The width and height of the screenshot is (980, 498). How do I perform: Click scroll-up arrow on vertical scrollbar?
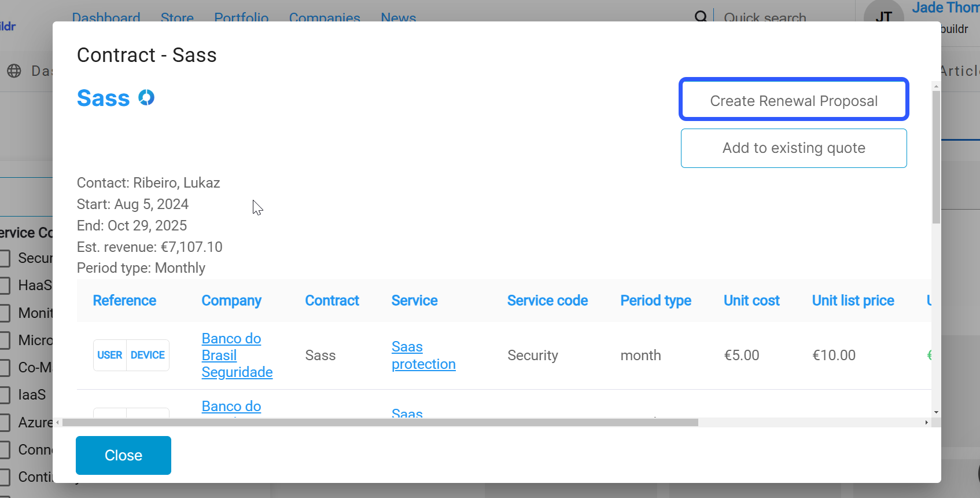click(936, 86)
